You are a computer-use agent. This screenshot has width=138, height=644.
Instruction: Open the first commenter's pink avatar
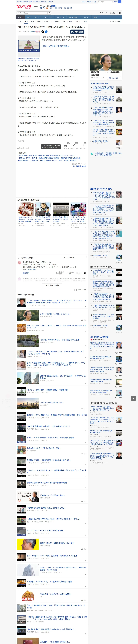(19, 263)
